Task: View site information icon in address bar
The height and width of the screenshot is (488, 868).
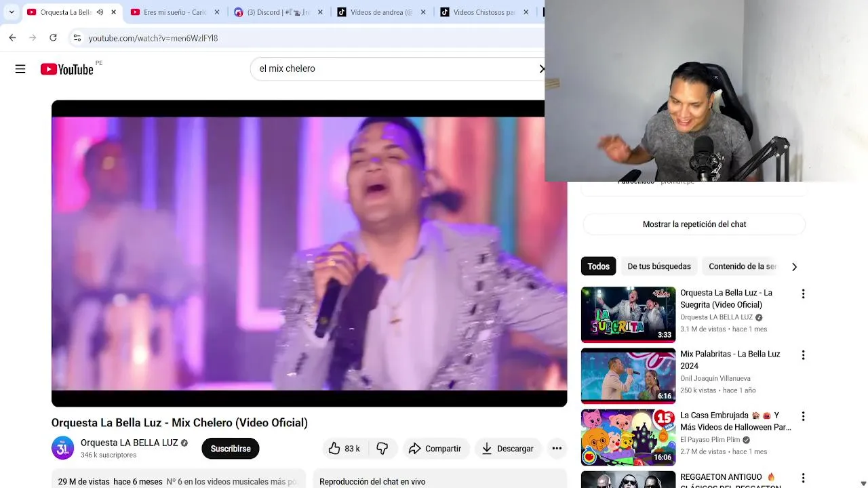Action: pos(77,38)
